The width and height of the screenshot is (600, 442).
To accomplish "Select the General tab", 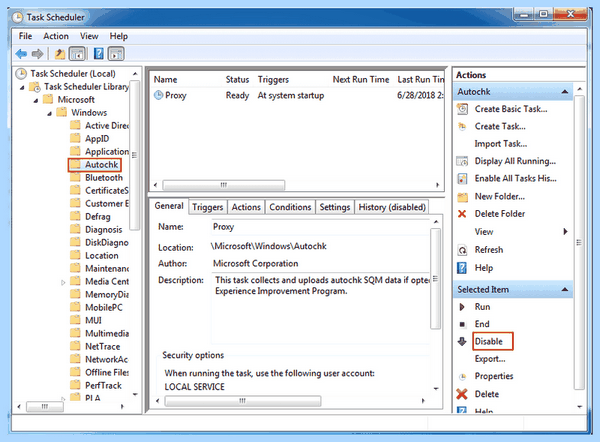I will pyautogui.click(x=169, y=206).
